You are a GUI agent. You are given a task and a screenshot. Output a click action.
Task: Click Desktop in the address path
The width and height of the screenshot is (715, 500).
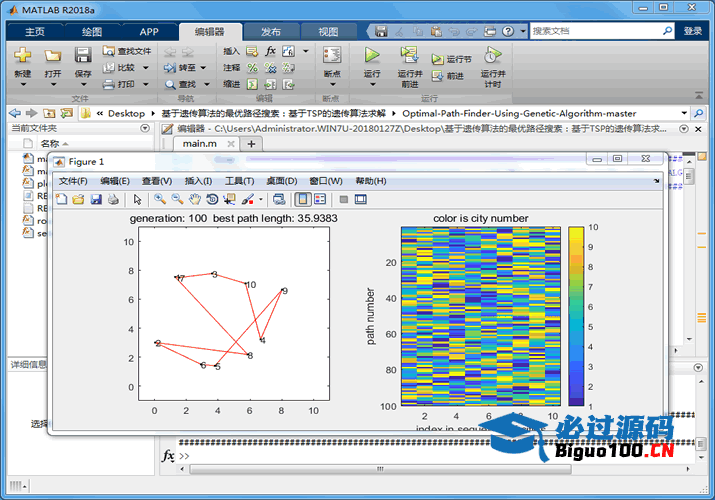click(126, 113)
